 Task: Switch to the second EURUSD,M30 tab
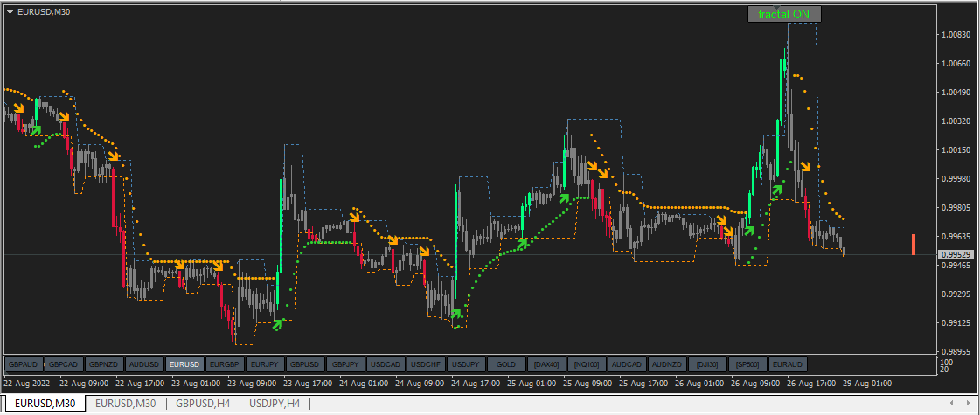[126, 404]
